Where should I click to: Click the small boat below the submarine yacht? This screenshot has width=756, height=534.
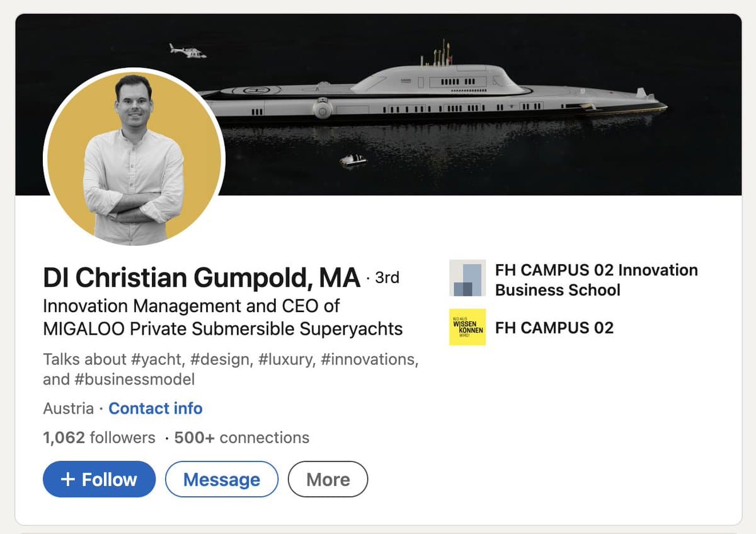click(353, 160)
